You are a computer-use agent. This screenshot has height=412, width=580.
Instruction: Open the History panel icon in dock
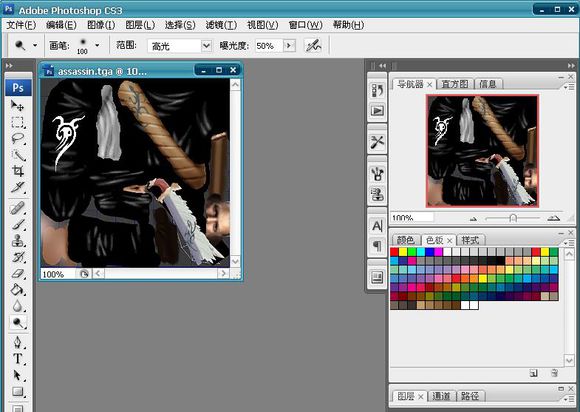coord(377,90)
